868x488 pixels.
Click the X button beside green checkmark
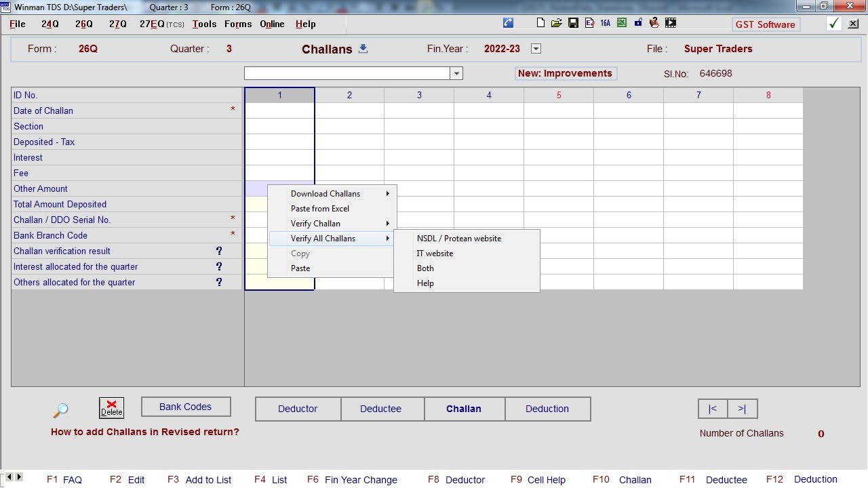click(x=853, y=24)
